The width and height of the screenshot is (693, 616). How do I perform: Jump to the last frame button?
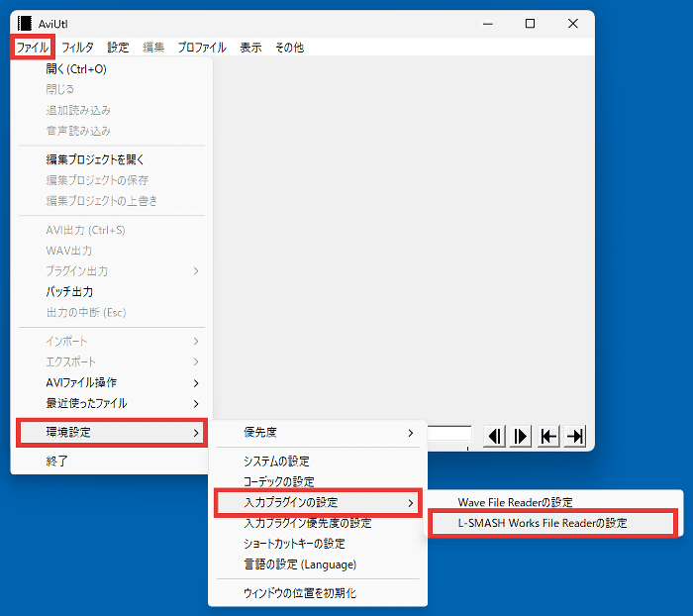(x=574, y=436)
